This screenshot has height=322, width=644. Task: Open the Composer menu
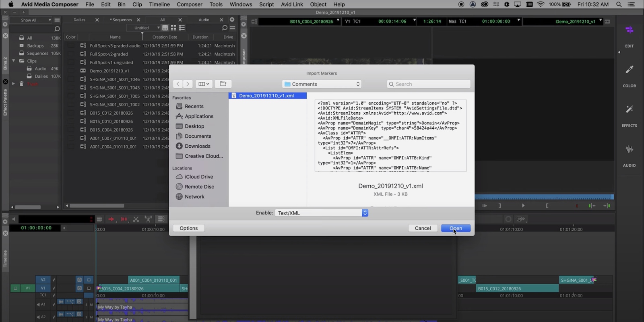click(190, 4)
